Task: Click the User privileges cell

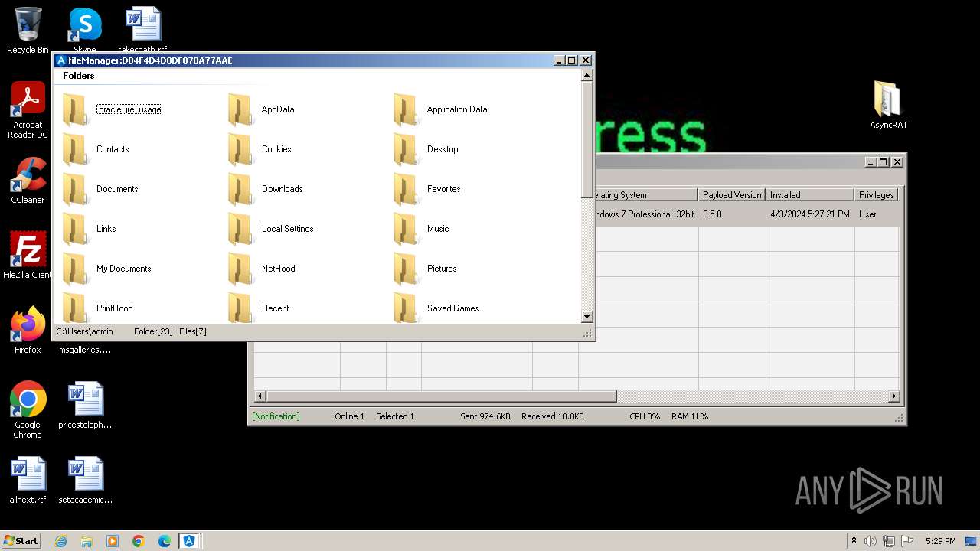Action: pos(867,214)
